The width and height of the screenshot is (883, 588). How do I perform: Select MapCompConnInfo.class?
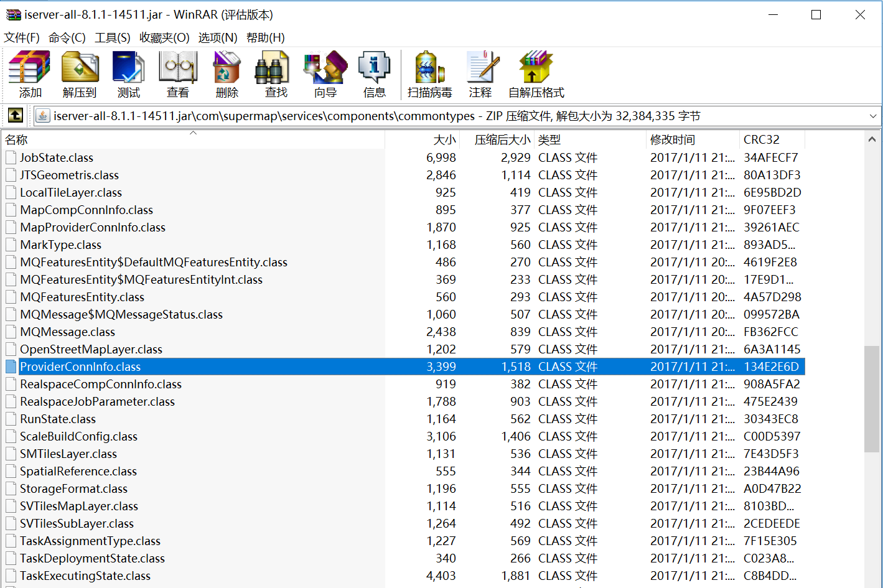(86, 210)
